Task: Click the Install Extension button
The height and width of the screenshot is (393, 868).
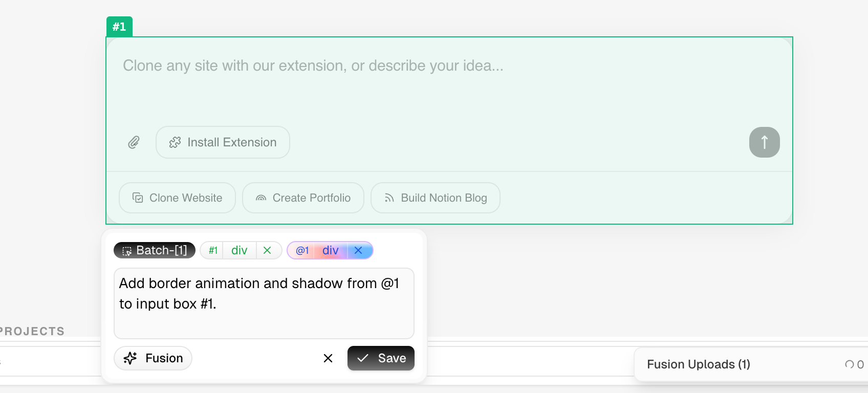Action: pyautogui.click(x=223, y=142)
